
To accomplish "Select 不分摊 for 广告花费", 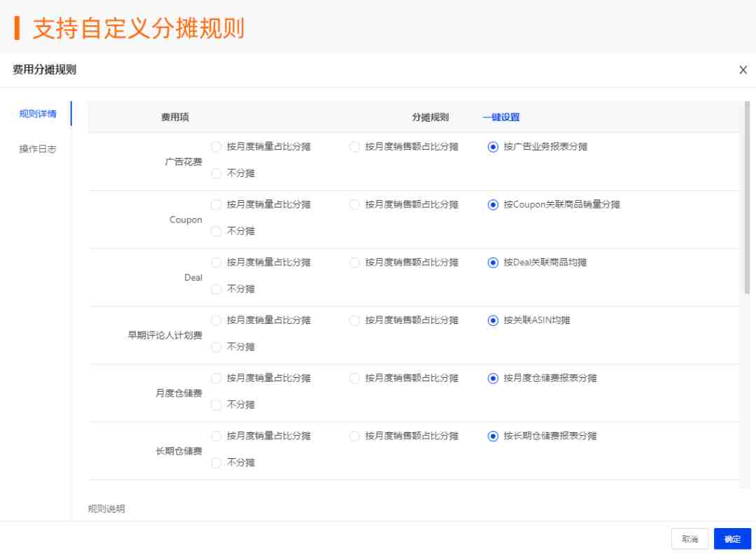I will (216, 173).
